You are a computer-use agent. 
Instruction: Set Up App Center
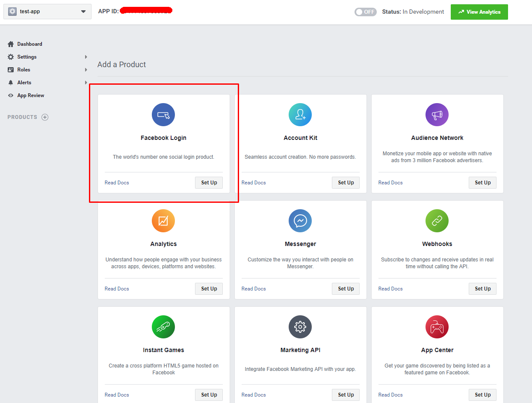tap(483, 395)
